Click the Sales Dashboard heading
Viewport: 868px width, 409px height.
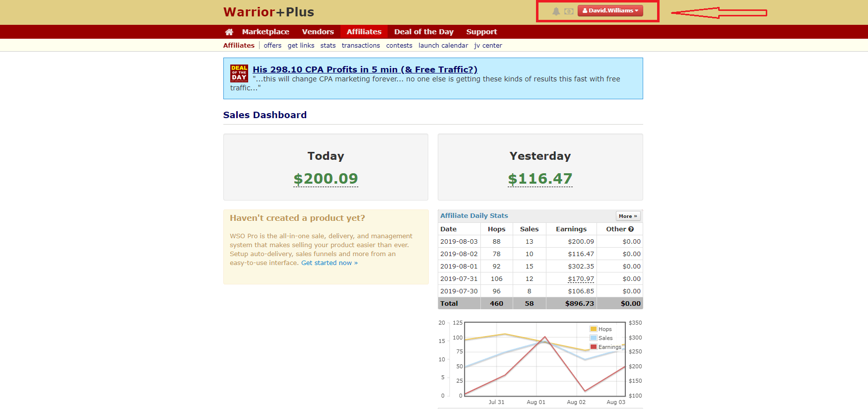pyautogui.click(x=265, y=115)
